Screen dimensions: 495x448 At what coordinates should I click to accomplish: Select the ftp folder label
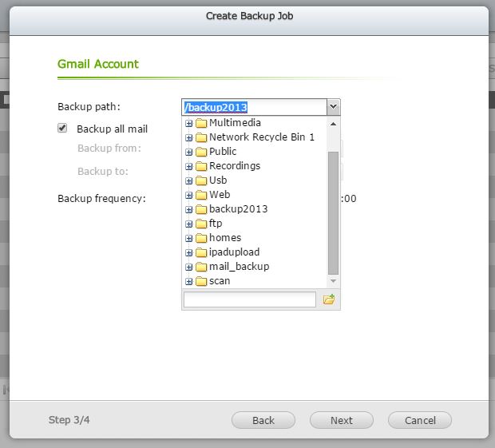pyautogui.click(x=216, y=224)
